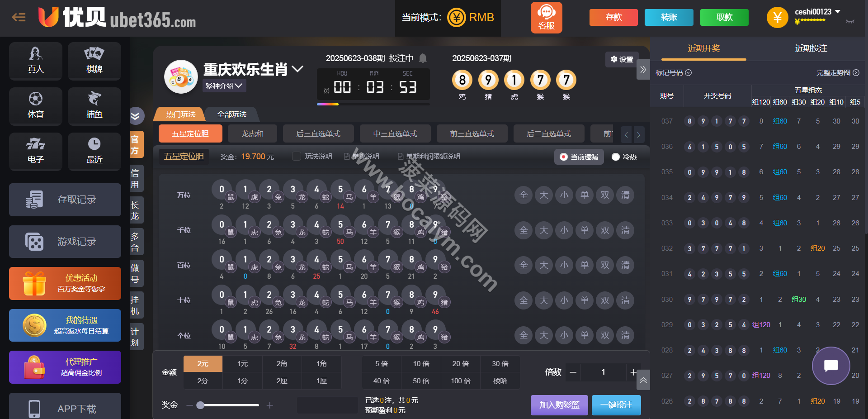Viewport: 868px width, 419px height.
Task: Click the yellow yen wallet avatar
Action: [778, 18]
